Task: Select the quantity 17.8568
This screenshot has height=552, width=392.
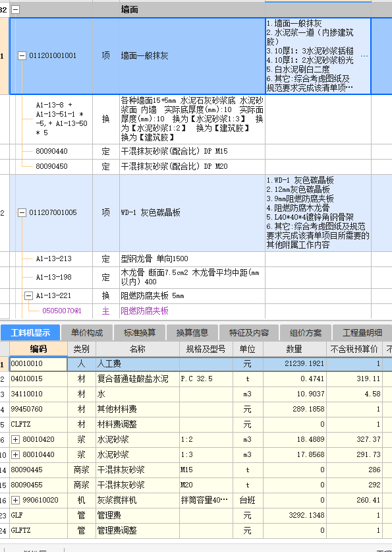Action: (294, 454)
